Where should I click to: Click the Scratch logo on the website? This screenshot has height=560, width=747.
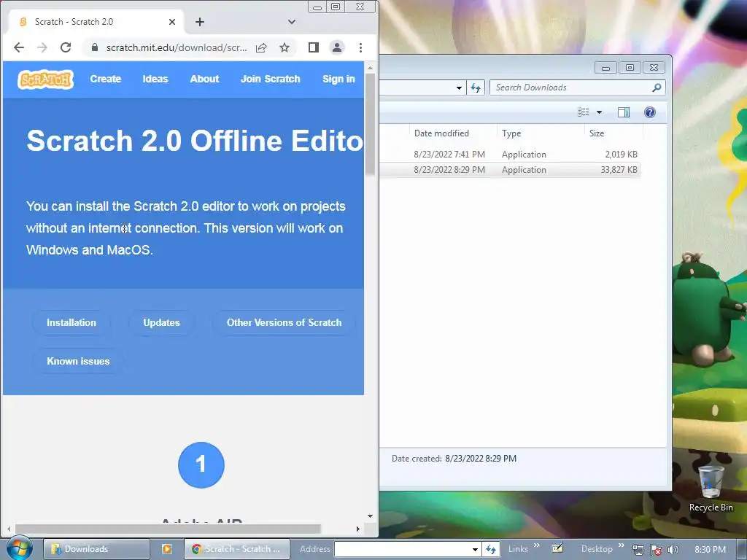pos(46,79)
